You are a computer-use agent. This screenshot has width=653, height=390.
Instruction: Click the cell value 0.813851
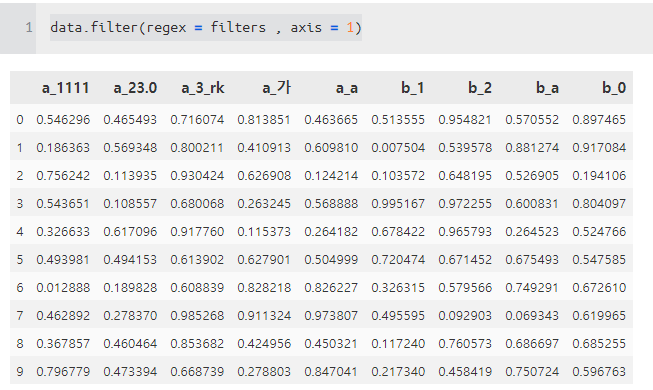pos(264,120)
